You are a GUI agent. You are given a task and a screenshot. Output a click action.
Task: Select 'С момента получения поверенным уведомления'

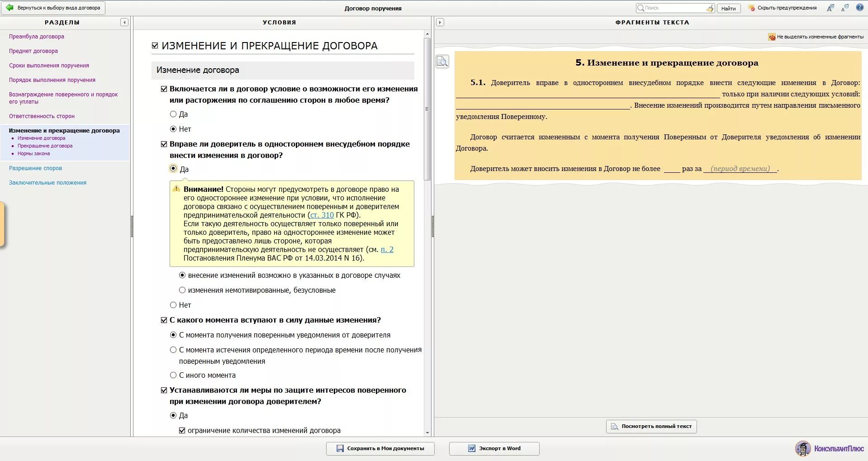coord(173,335)
